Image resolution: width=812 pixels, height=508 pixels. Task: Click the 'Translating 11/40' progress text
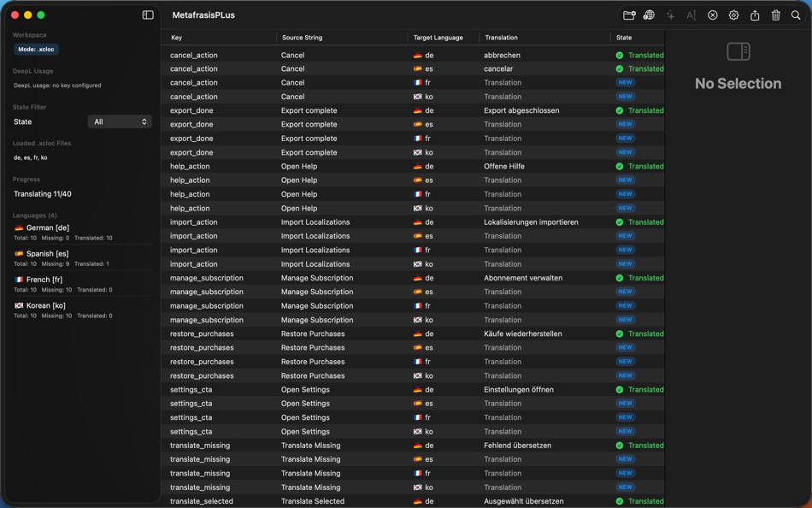click(43, 194)
